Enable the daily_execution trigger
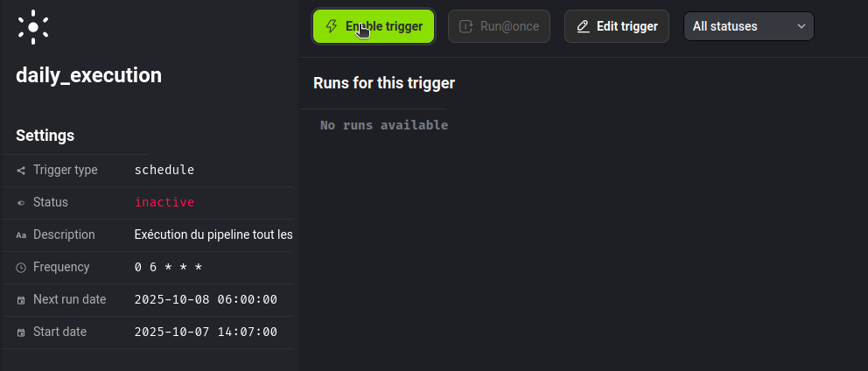Image resolution: width=868 pixels, height=371 pixels. pos(374,26)
